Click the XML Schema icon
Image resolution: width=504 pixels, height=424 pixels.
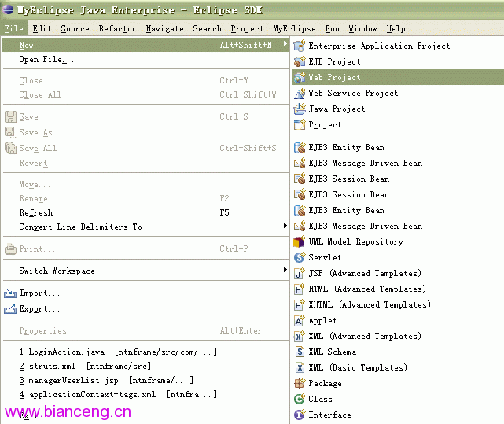click(300, 352)
